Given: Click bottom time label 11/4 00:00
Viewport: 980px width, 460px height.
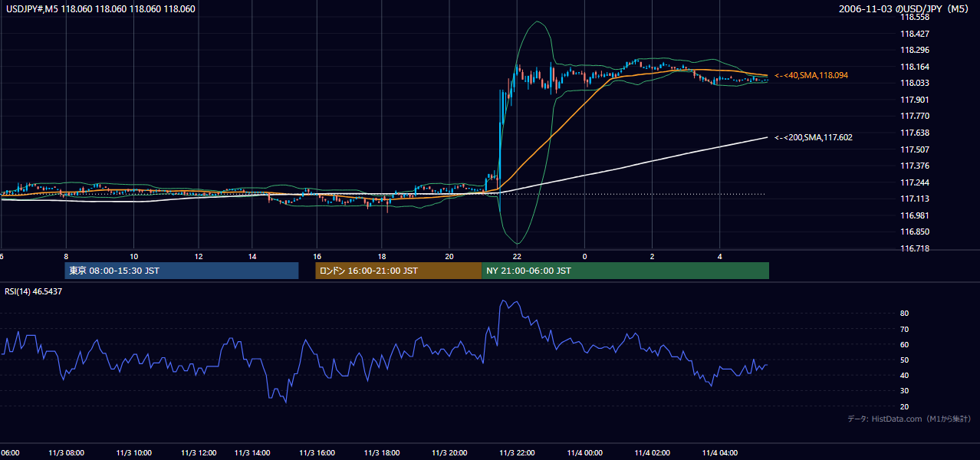Looking at the screenshot, I should [x=585, y=453].
